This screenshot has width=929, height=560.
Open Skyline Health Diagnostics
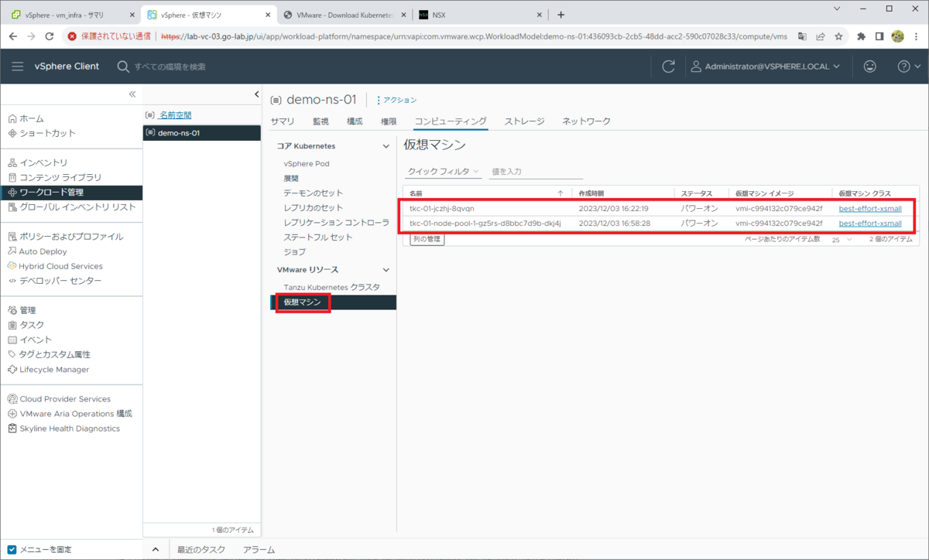(63, 429)
